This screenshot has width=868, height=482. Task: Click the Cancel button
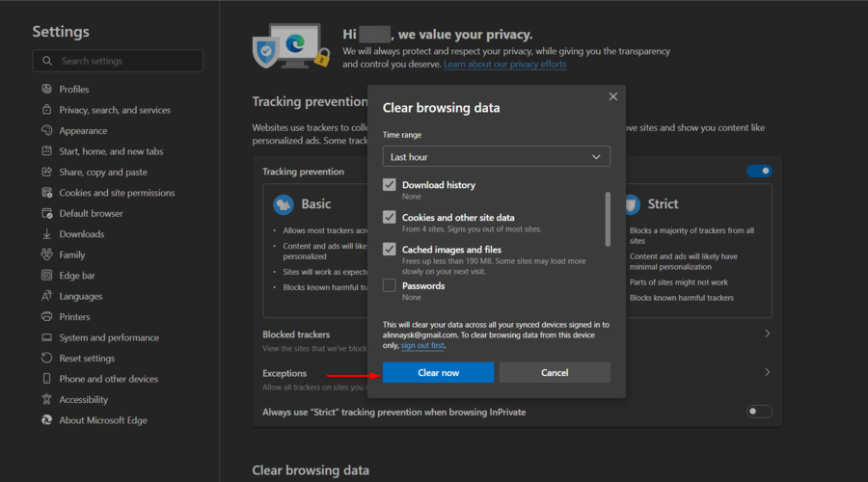click(555, 372)
